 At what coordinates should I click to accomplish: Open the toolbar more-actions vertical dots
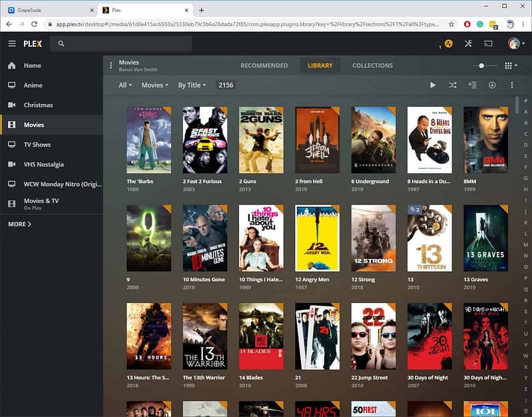click(x=511, y=85)
